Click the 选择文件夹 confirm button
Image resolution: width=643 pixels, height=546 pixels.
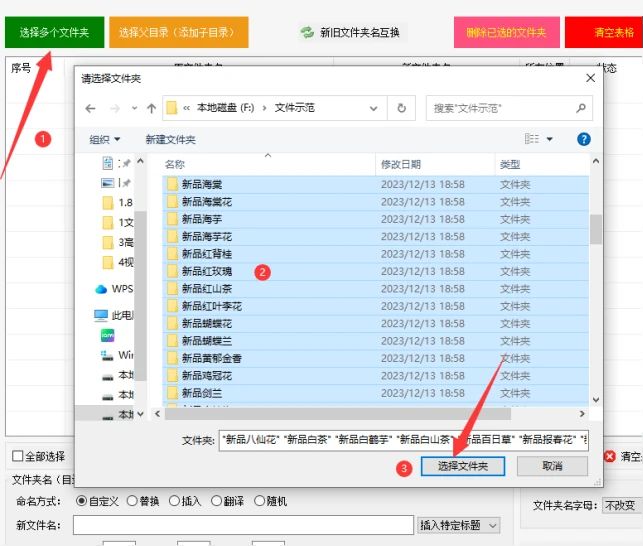(x=463, y=466)
